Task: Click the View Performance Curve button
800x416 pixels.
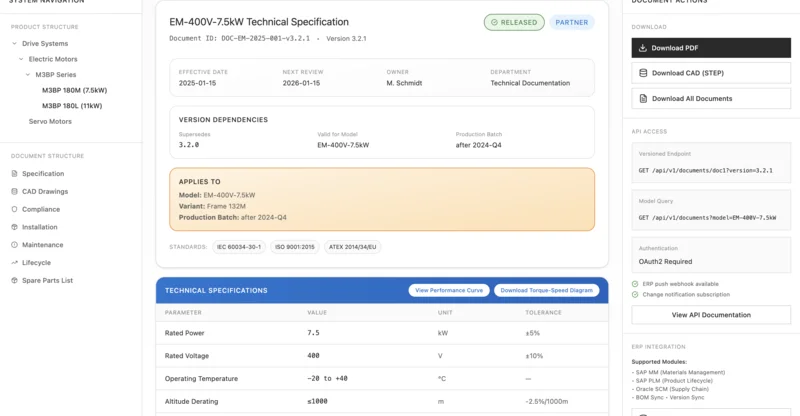Action: coord(448,290)
